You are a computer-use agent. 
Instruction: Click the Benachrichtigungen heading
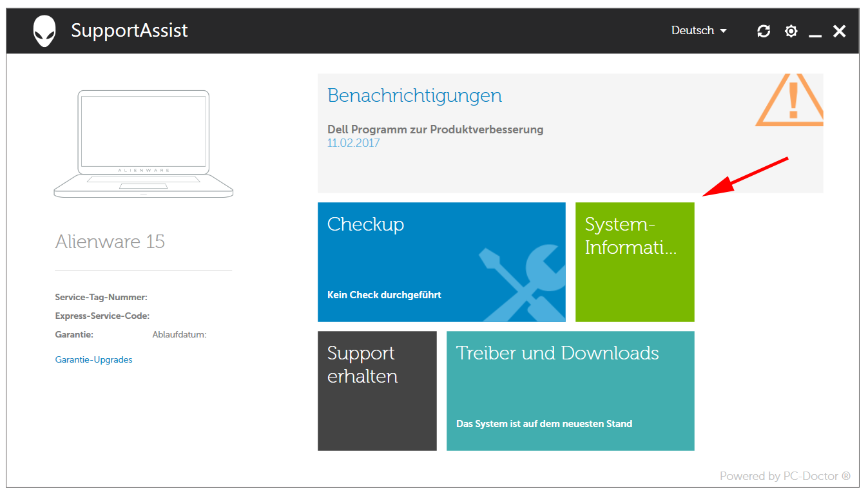pyautogui.click(x=414, y=95)
